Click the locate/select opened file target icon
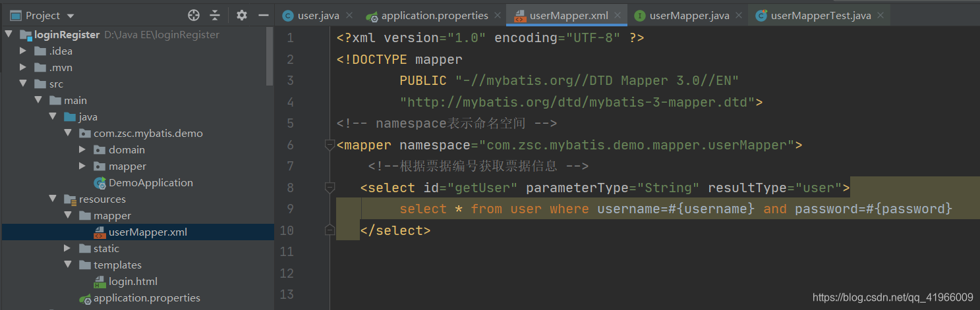 tap(194, 15)
